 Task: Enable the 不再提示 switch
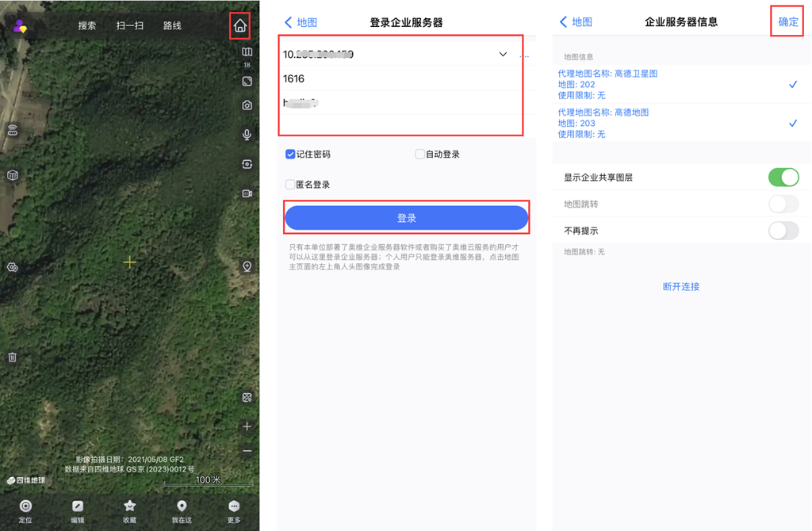tap(783, 231)
